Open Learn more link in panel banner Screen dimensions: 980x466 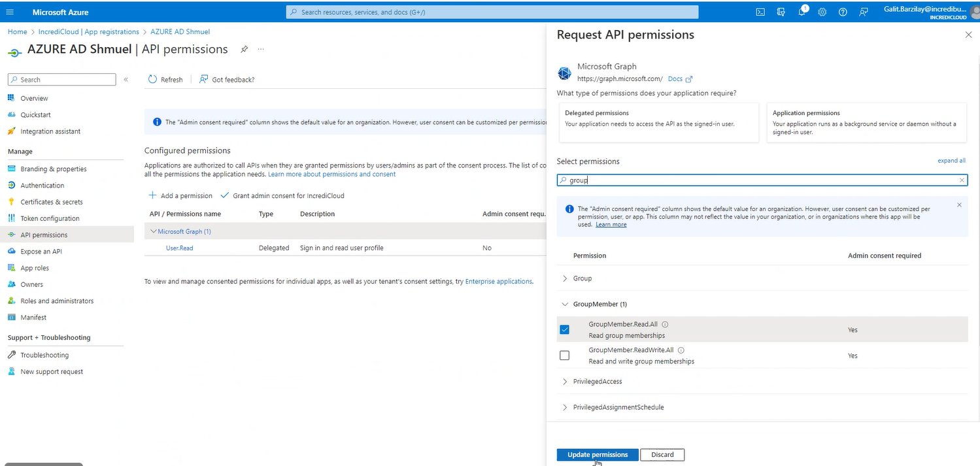(x=611, y=224)
